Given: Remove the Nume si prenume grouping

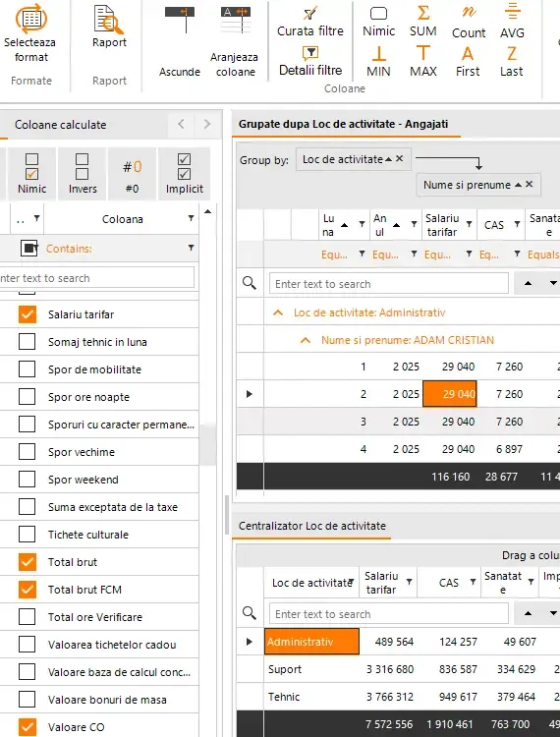Looking at the screenshot, I should [529, 185].
